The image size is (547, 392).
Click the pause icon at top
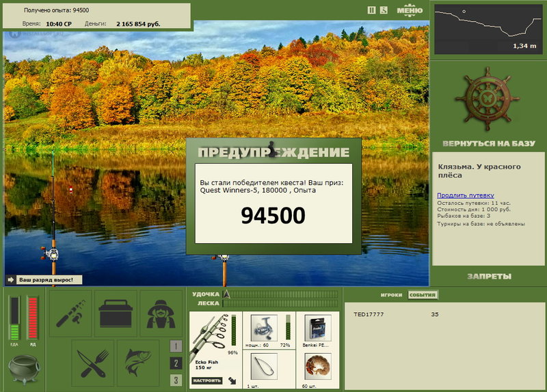[371, 10]
